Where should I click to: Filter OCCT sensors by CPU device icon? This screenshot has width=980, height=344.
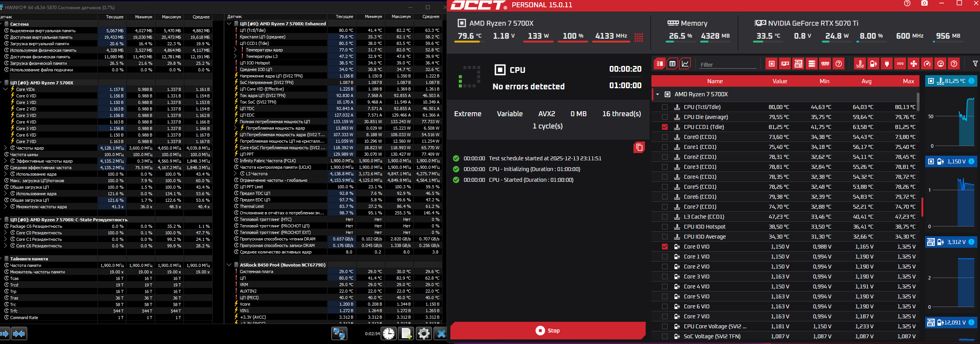point(771,64)
